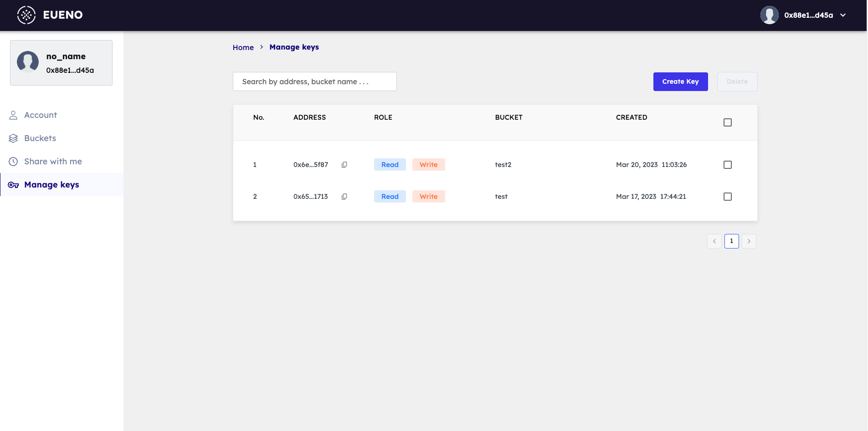Click the Manage keys key icon
Image resolution: width=868 pixels, height=431 pixels.
coord(13,185)
